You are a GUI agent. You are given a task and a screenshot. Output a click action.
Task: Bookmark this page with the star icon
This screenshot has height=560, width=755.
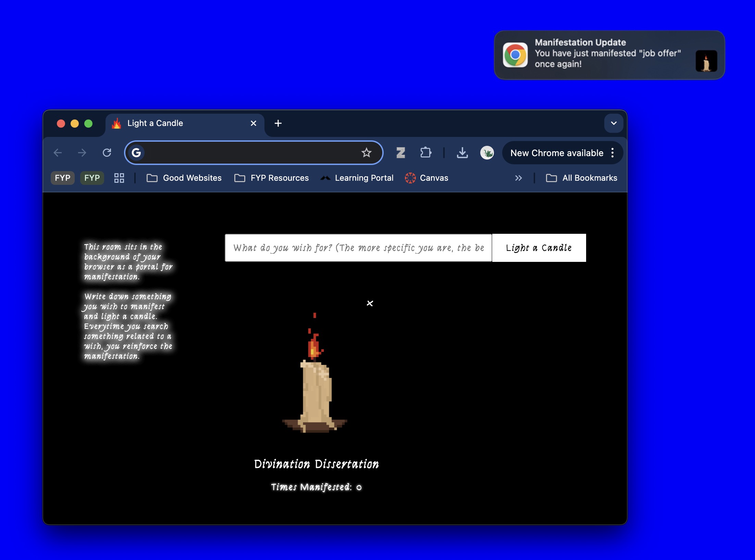click(366, 153)
